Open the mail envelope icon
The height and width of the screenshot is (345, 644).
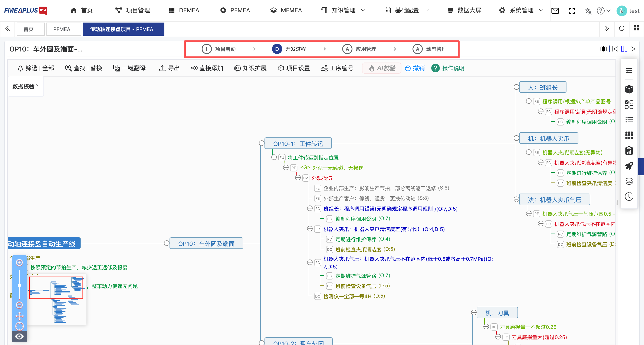(555, 11)
